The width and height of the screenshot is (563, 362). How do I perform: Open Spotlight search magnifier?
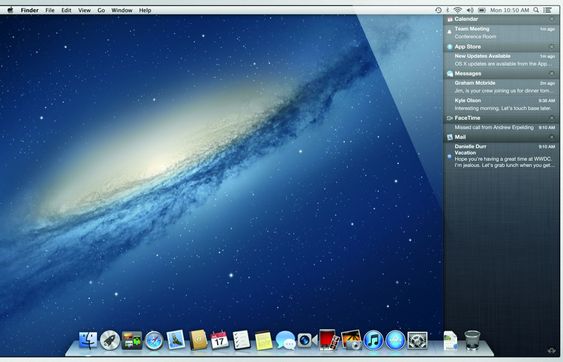(536, 10)
